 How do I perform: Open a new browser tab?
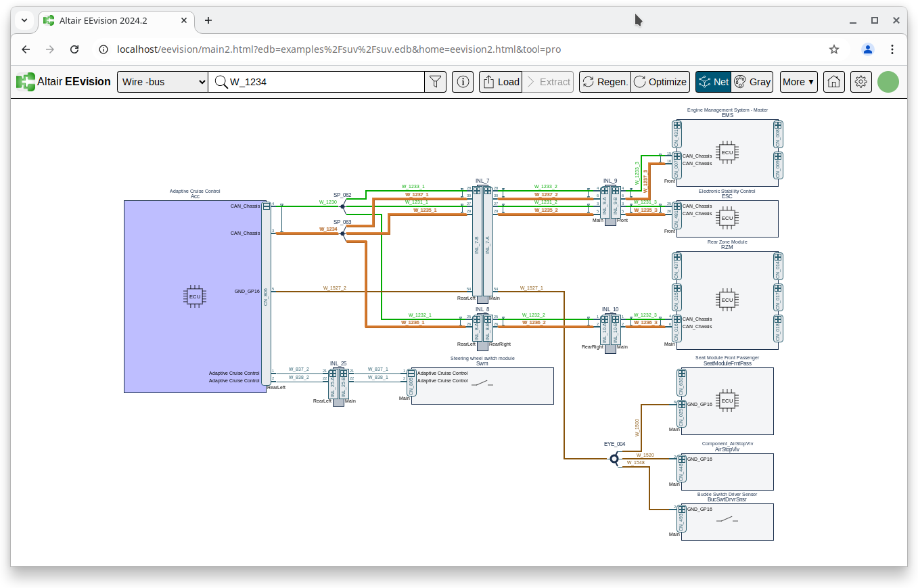208,20
